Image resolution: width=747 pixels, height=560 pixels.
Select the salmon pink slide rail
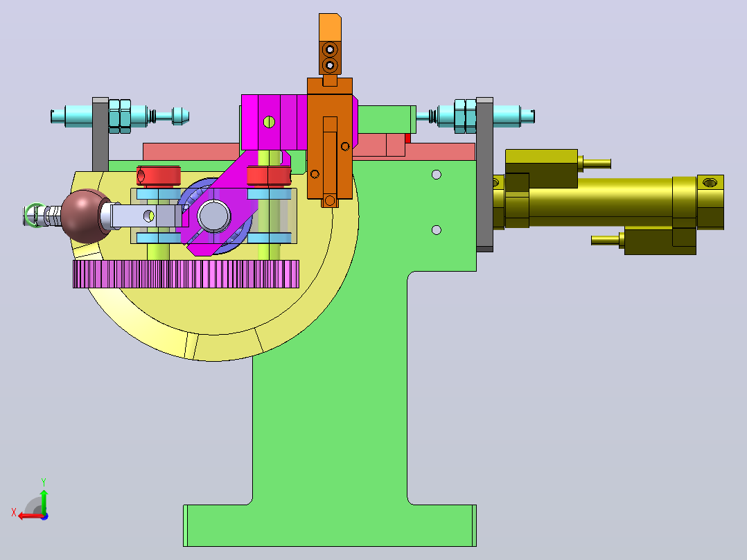(191, 151)
